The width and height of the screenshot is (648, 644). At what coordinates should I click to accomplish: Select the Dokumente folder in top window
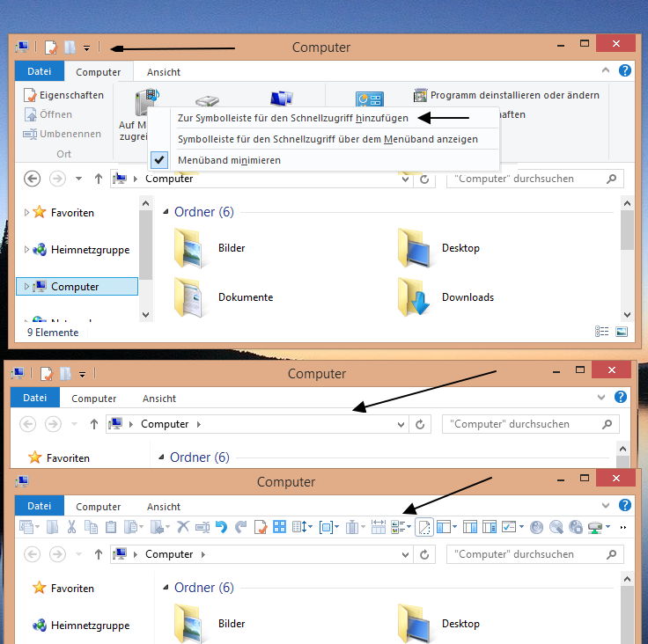coord(224,297)
